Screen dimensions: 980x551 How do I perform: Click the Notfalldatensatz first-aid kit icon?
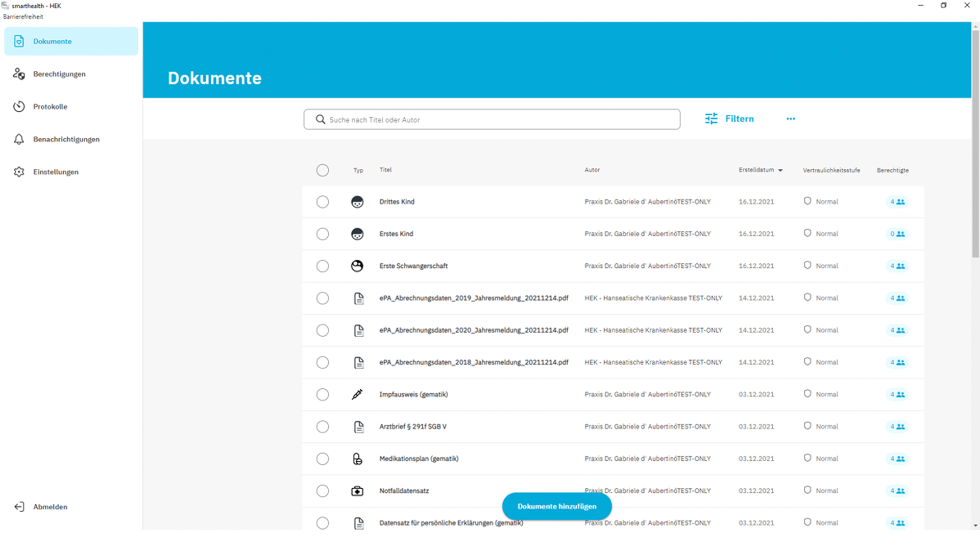pyautogui.click(x=357, y=491)
